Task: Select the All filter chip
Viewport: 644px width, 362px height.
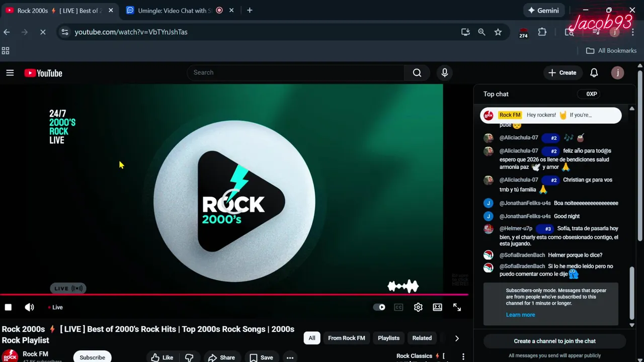Action: (x=312, y=338)
